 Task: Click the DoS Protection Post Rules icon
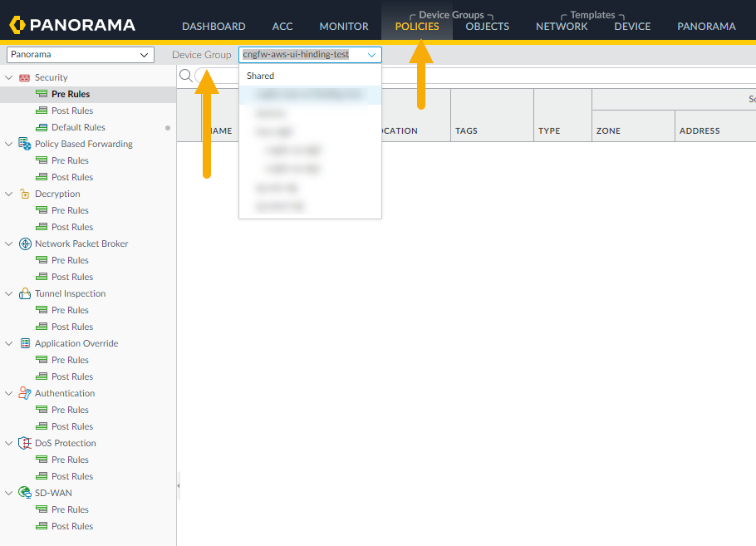[x=42, y=476]
